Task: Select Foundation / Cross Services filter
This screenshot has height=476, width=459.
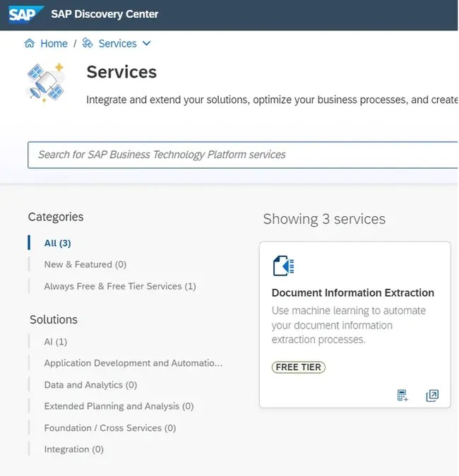Action: tap(110, 428)
